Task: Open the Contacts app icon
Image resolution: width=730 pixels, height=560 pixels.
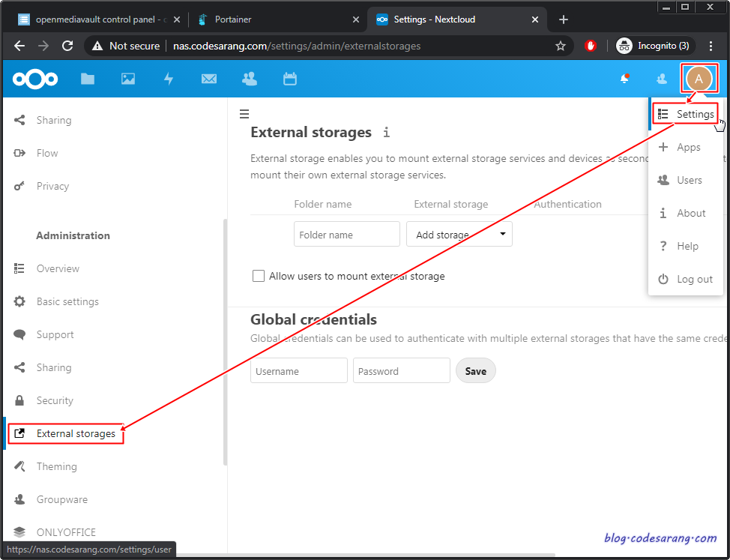Action: (250, 79)
